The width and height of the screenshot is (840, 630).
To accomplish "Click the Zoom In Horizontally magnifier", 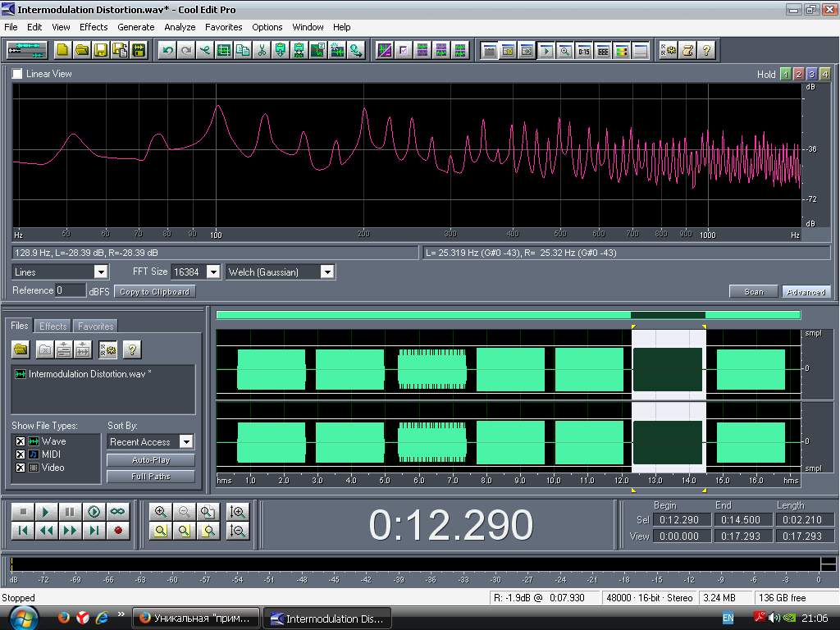I will tap(161, 511).
